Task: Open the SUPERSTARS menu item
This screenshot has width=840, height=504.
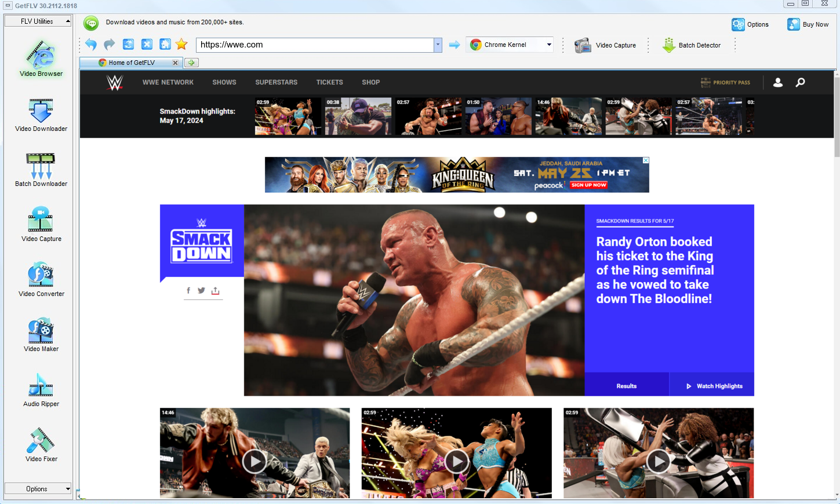Action: coord(277,82)
